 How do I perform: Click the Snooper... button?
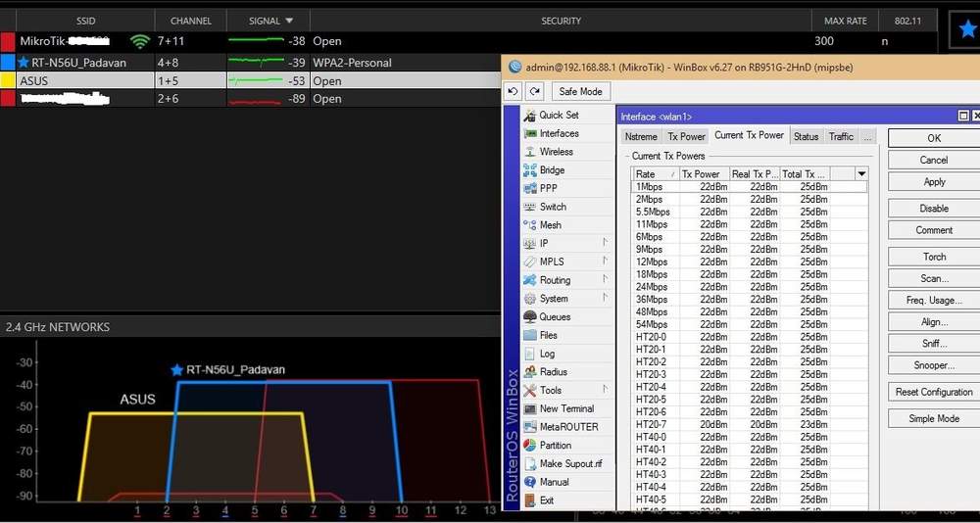coord(934,365)
